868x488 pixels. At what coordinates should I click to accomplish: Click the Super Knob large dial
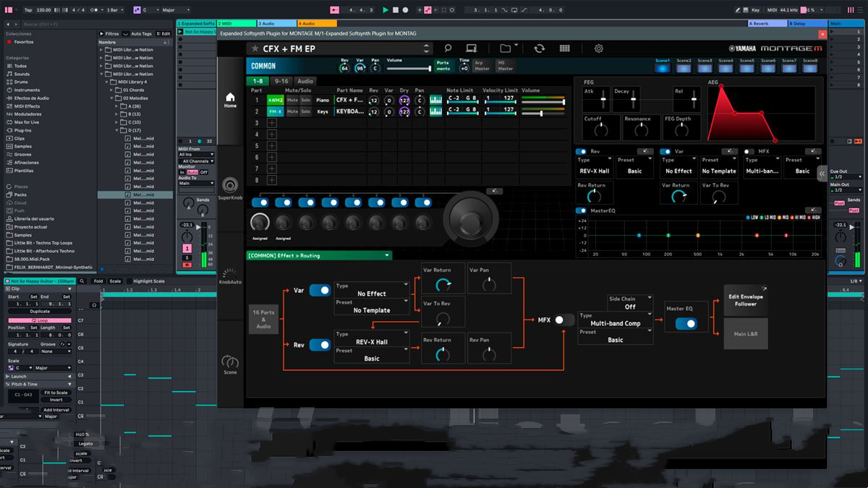click(471, 219)
